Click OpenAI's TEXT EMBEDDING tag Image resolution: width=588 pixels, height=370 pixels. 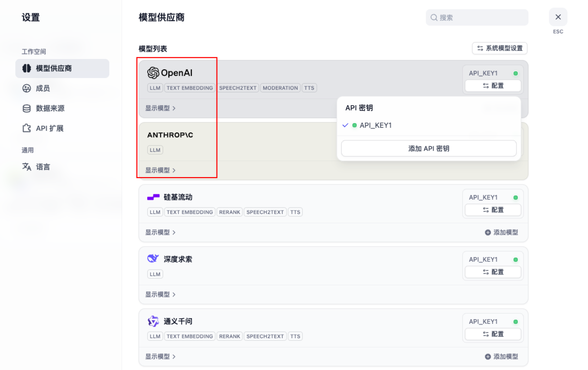(190, 88)
